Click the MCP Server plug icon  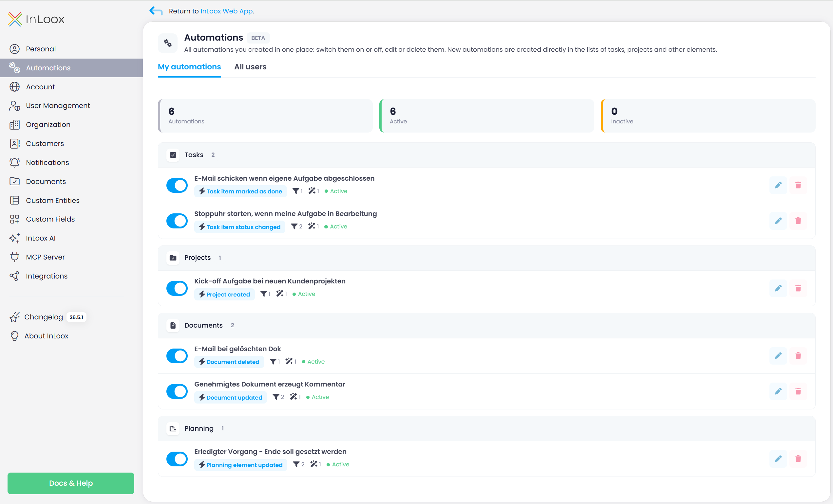click(14, 257)
